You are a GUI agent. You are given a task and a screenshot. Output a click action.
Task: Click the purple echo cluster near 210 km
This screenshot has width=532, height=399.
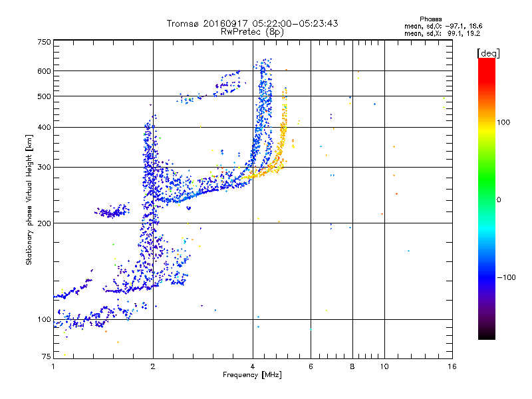click(112, 211)
